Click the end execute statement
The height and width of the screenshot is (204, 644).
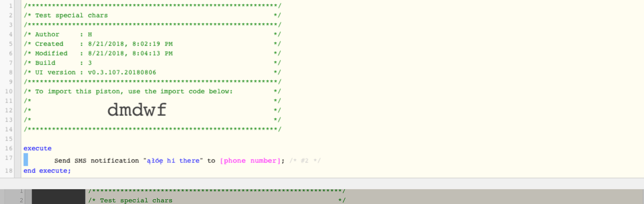click(x=47, y=171)
